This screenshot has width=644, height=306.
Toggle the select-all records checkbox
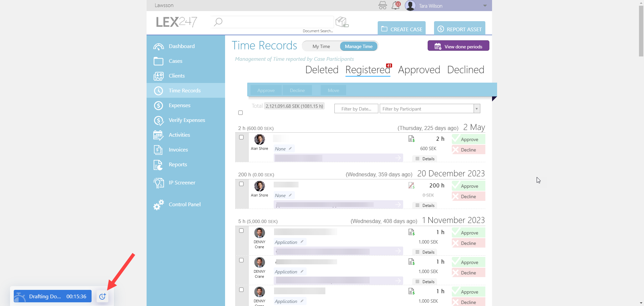pos(240,113)
